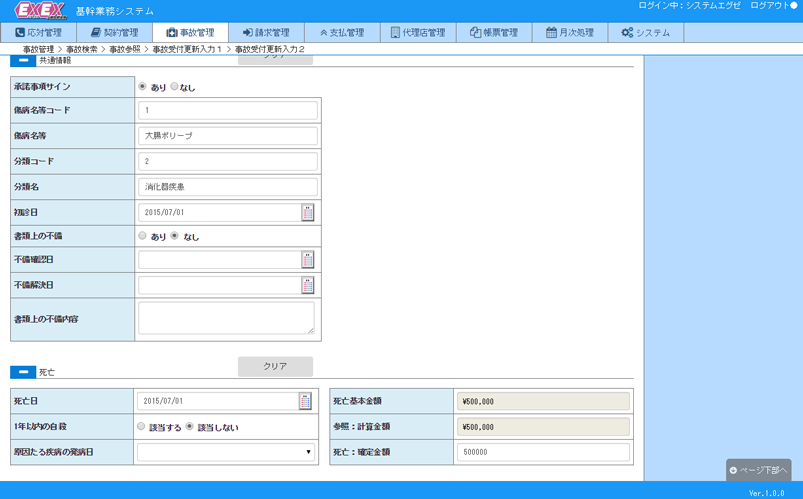803x499 pixels.
Task: Open the calendar picker for 不備確認日
Action: (308, 260)
